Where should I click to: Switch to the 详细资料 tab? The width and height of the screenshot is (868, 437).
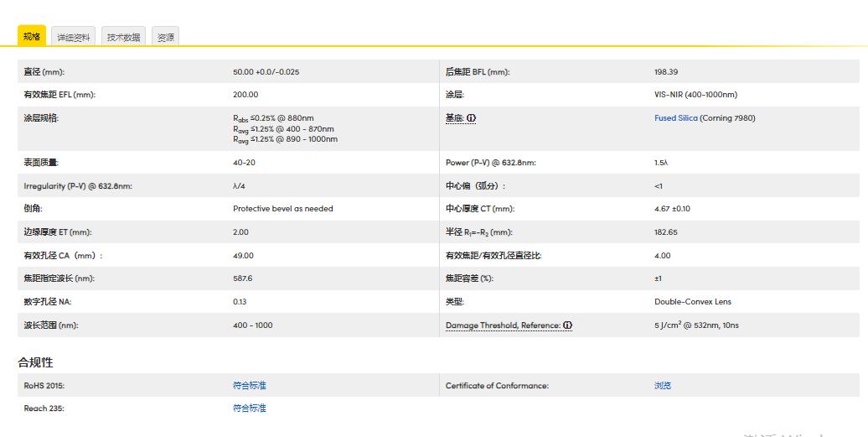73,37
